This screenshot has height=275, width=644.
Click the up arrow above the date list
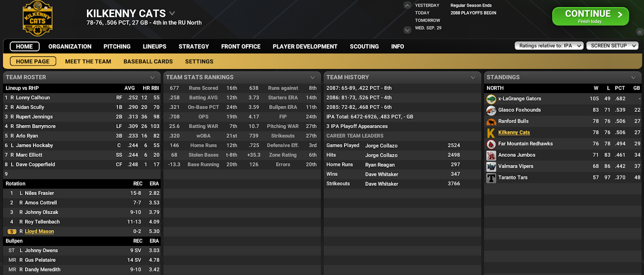pos(408,5)
